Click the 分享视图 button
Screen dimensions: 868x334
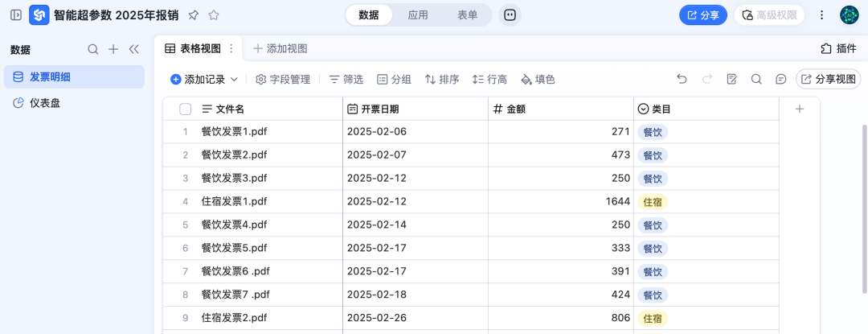click(x=828, y=79)
